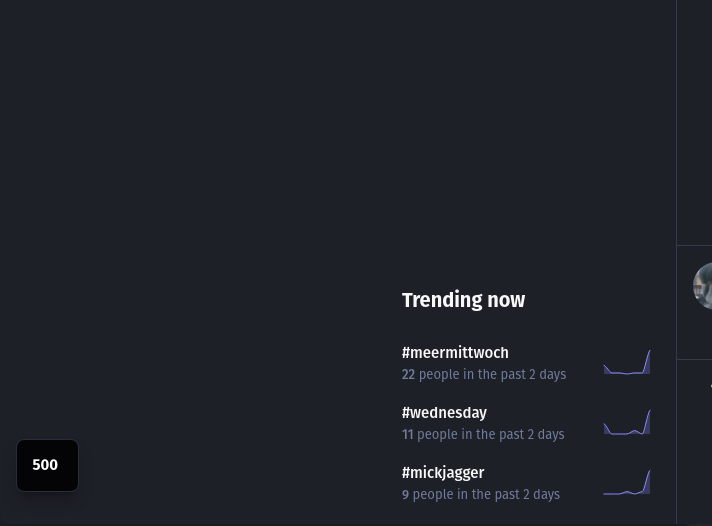This screenshot has height=526, width=712.
Task: Click the bold 9 people count
Action: (x=405, y=494)
